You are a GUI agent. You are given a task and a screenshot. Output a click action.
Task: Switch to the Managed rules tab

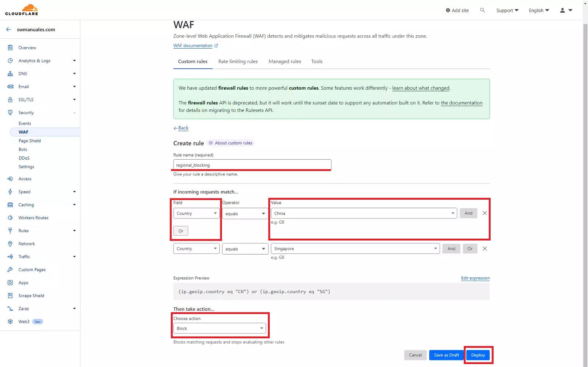click(285, 61)
